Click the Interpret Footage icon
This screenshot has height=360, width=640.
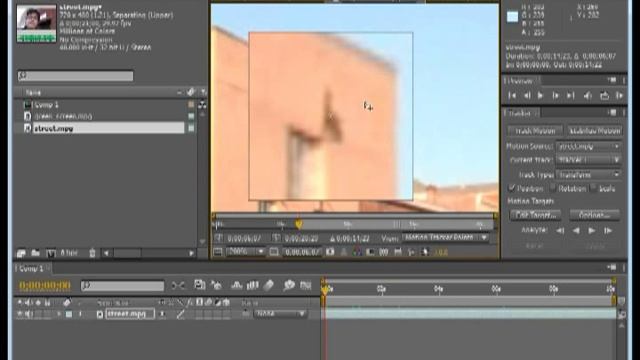[x=21, y=253]
